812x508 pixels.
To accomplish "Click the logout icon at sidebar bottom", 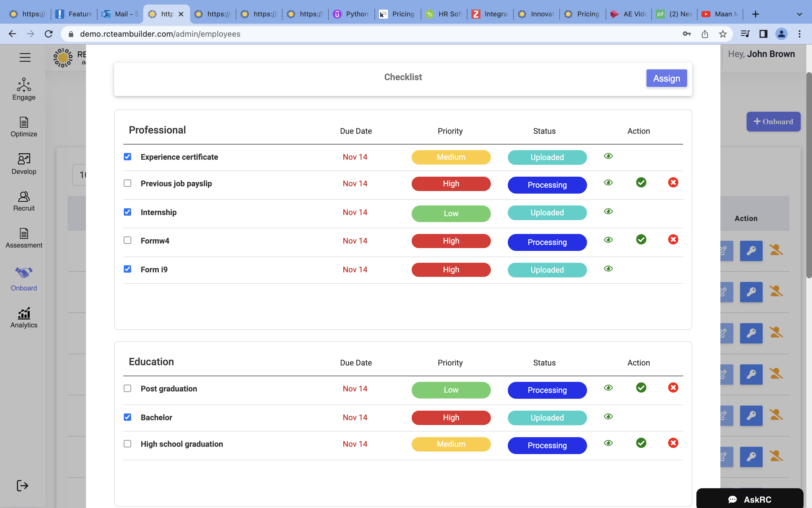I will click(23, 485).
